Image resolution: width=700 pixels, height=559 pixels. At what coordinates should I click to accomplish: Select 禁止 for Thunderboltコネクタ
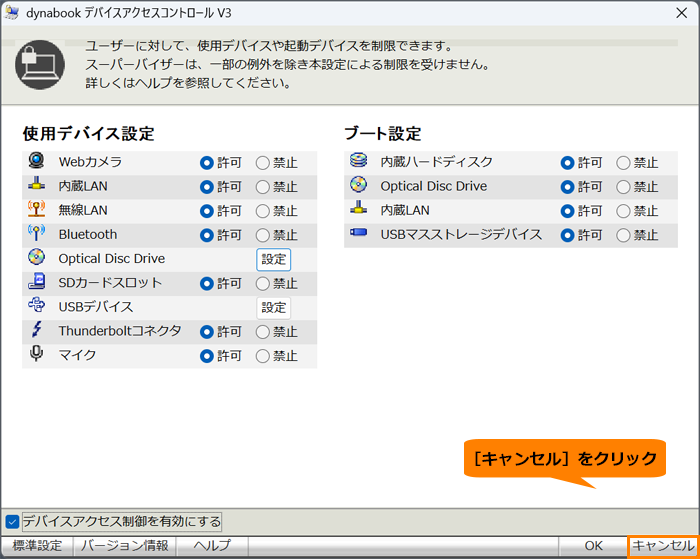pos(262,332)
